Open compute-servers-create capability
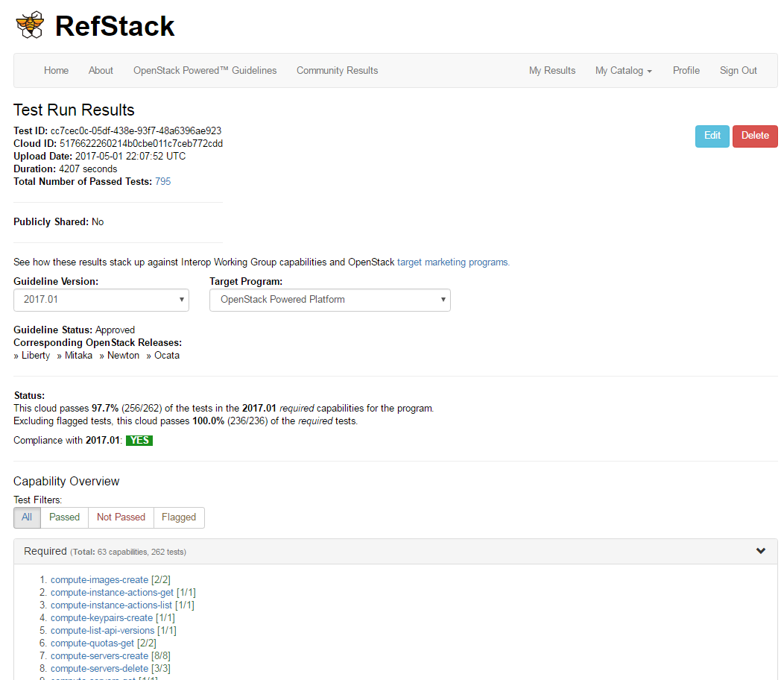This screenshot has width=784, height=680. [x=100, y=656]
